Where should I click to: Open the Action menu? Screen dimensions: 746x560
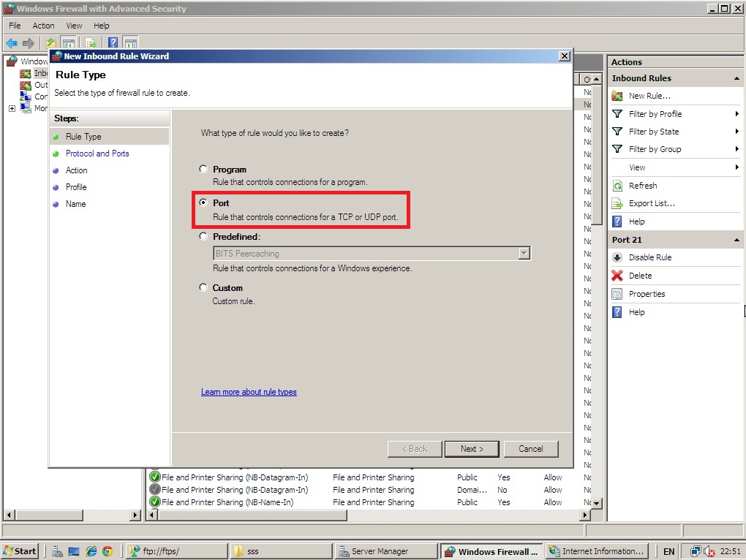click(43, 26)
